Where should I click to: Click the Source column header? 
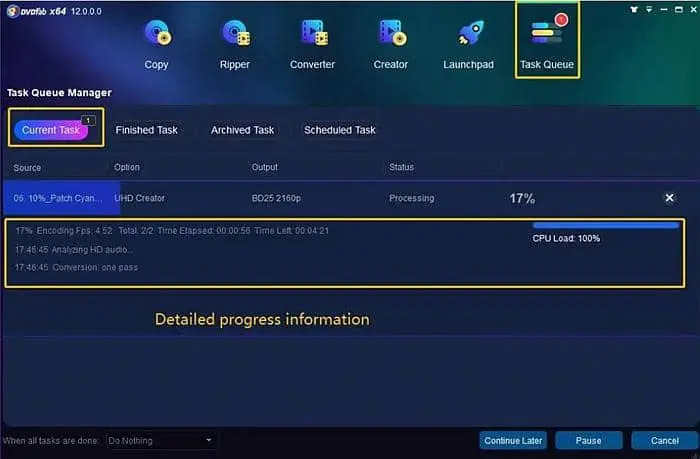pyautogui.click(x=27, y=168)
